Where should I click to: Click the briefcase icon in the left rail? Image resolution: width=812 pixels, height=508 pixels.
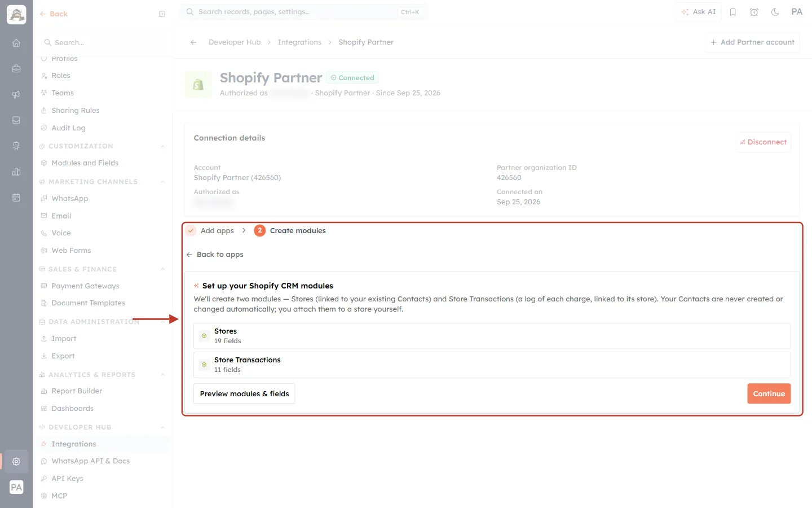pyautogui.click(x=16, y=69)
